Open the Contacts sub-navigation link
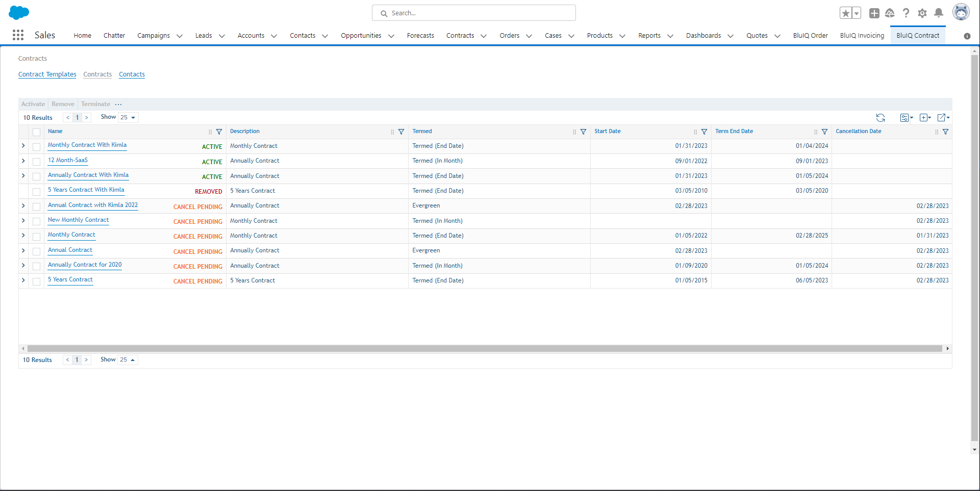Screen dimensions: 980x491 pos(132,74)
